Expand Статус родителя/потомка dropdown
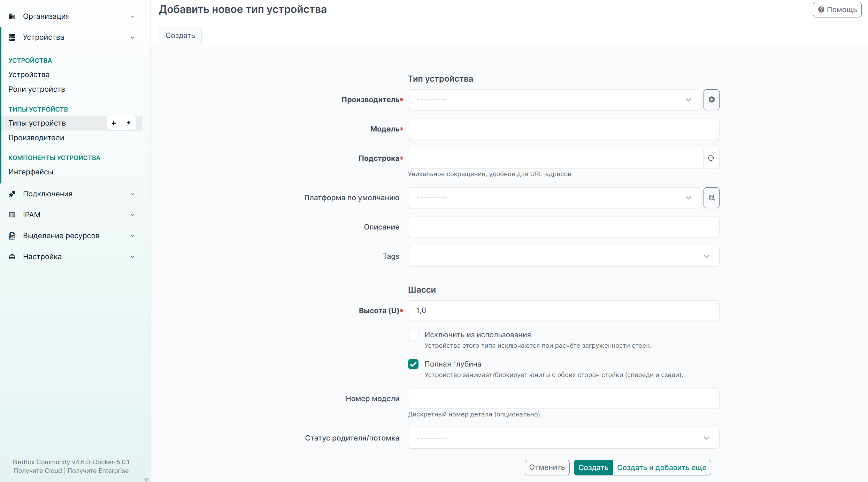The height and width of the screenshot is (482, 868). [563, 438]
